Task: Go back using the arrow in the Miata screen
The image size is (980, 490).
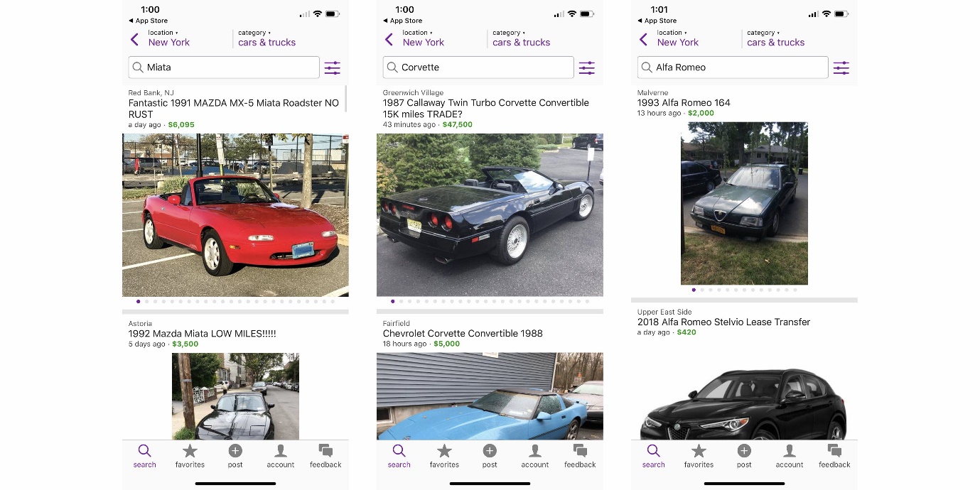Action: tap(134, 40)
